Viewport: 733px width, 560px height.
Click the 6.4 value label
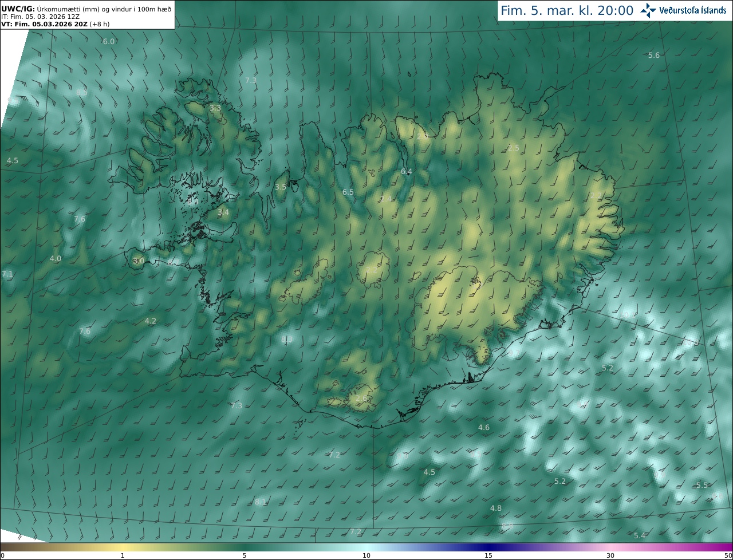pyautogui.click(x=407, y=172)
